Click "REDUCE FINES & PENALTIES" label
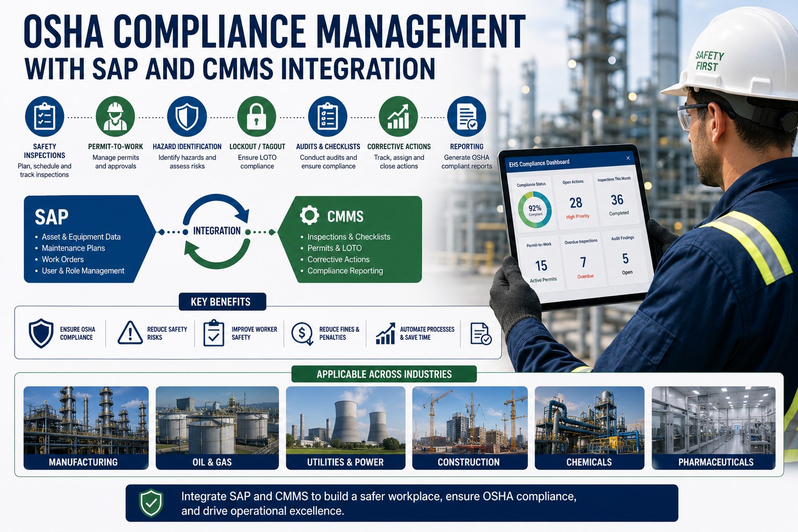Image resolution: width=798 pixels, height=532 pixels. [339, 334]
